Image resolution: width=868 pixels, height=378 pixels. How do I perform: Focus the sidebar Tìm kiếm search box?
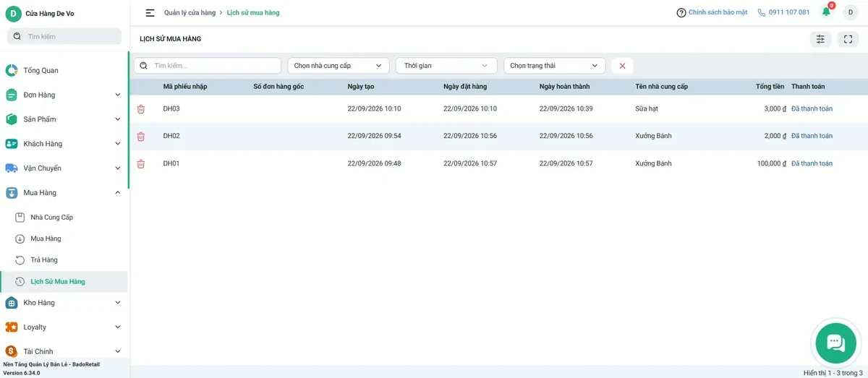[x=64, y=36]
